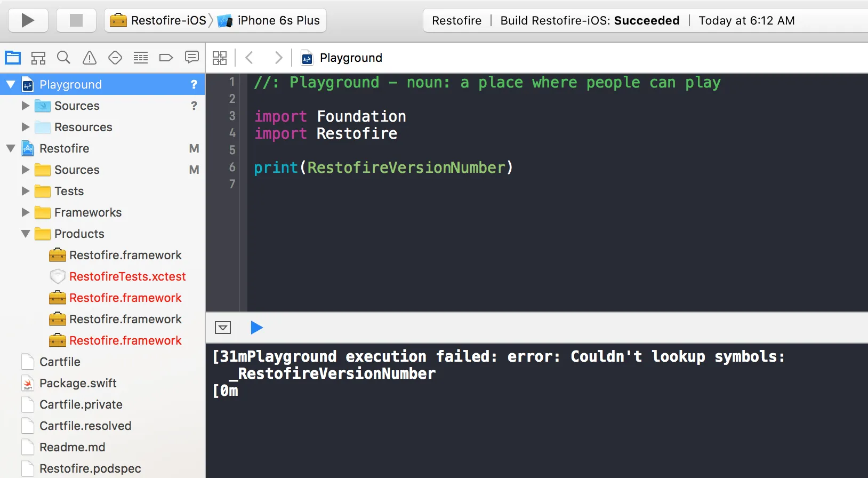Click line number 2 in the gutter
The image size is (868, 478).
(x=232, y=99)
